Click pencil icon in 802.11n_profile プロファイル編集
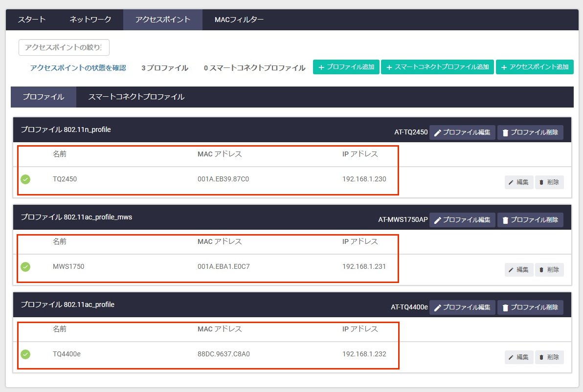583x392 pixels. click(438, 132)
